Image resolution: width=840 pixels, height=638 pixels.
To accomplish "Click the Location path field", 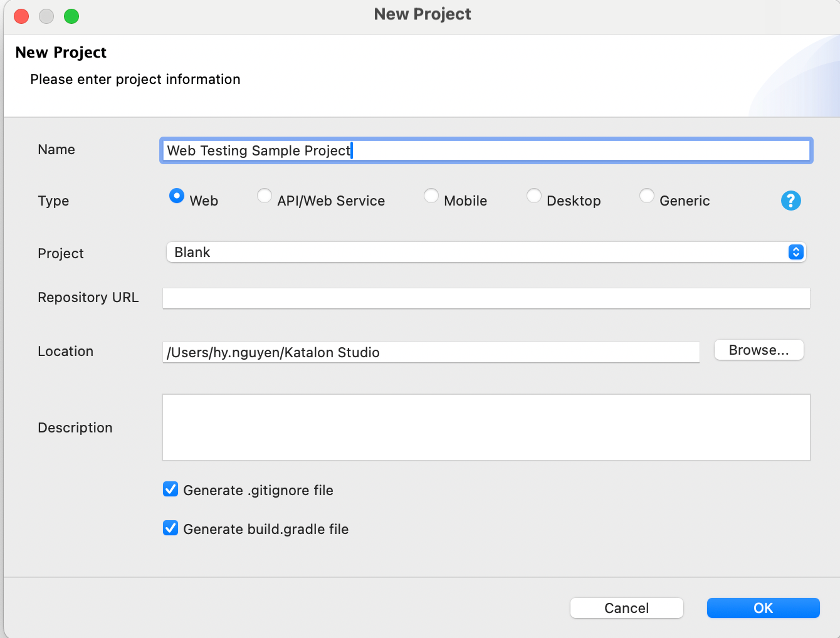I will click(x=431, y=352).
